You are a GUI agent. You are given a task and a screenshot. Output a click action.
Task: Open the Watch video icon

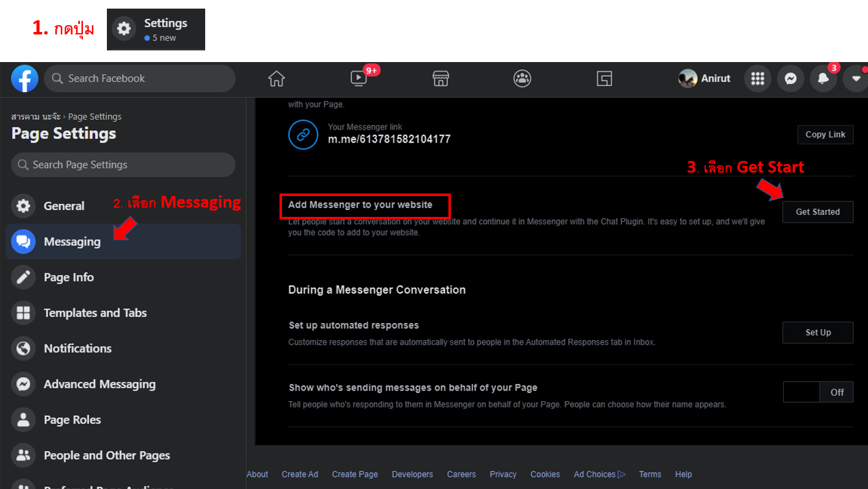359,79
